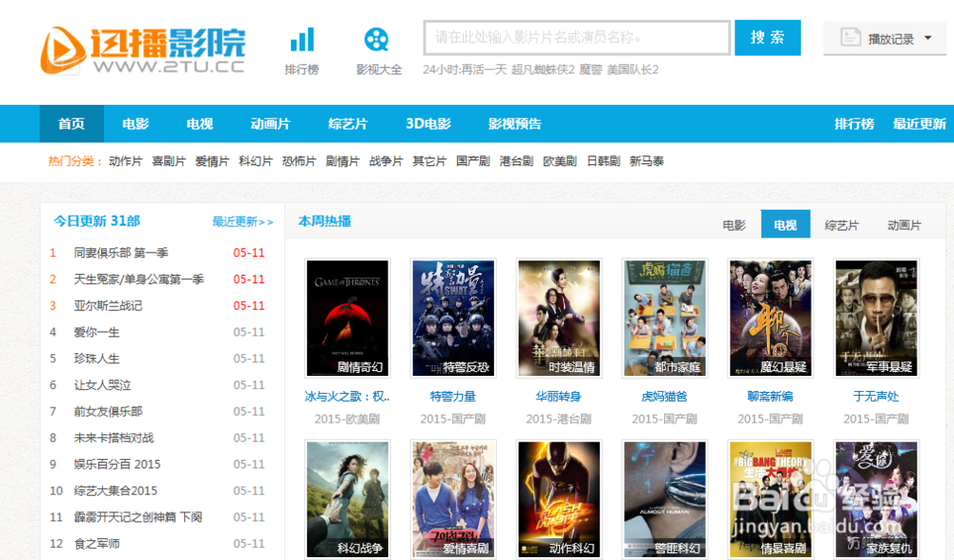Select the 首页 navigation tab
This screenshot has height=560, width=954.
pos(72,124)
